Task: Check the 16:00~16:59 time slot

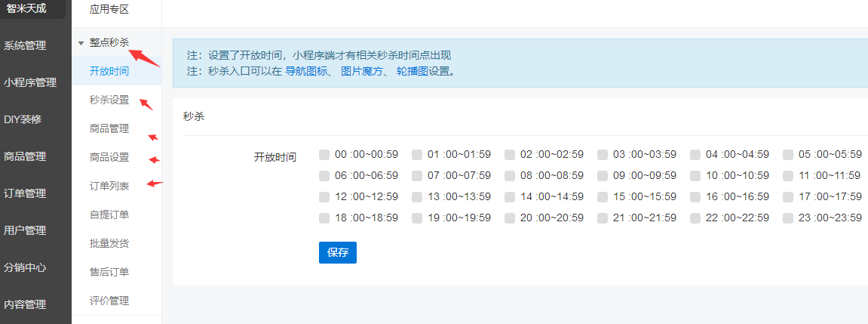Action: 695,197
